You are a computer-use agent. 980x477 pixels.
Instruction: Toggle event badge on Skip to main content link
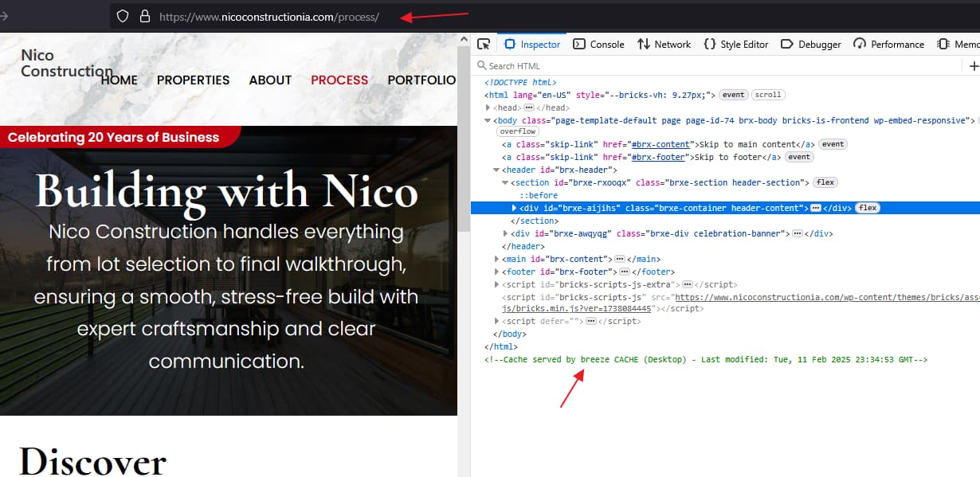pyautogui.click(x=833, y=144)
